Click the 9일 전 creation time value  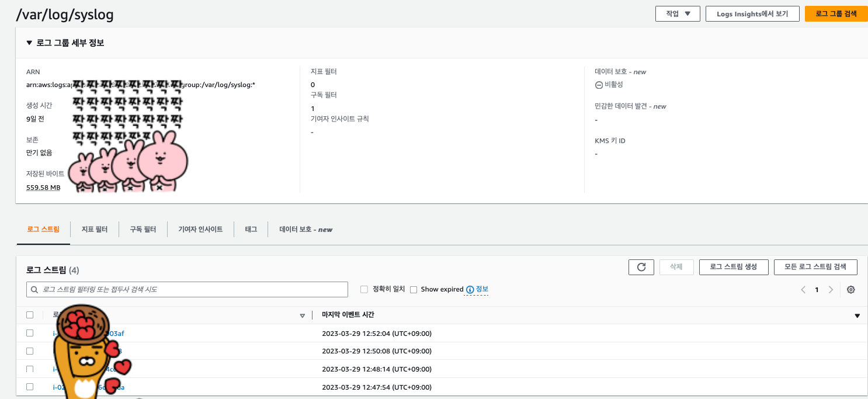(35, 119)
